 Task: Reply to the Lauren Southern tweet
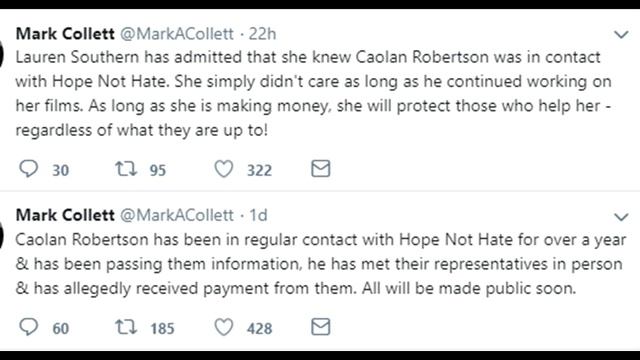[29, 169]
